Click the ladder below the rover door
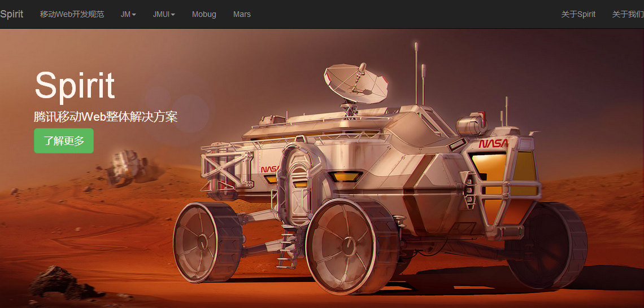Viewport: 644px width, 308px height. click(x=286, y=248)
